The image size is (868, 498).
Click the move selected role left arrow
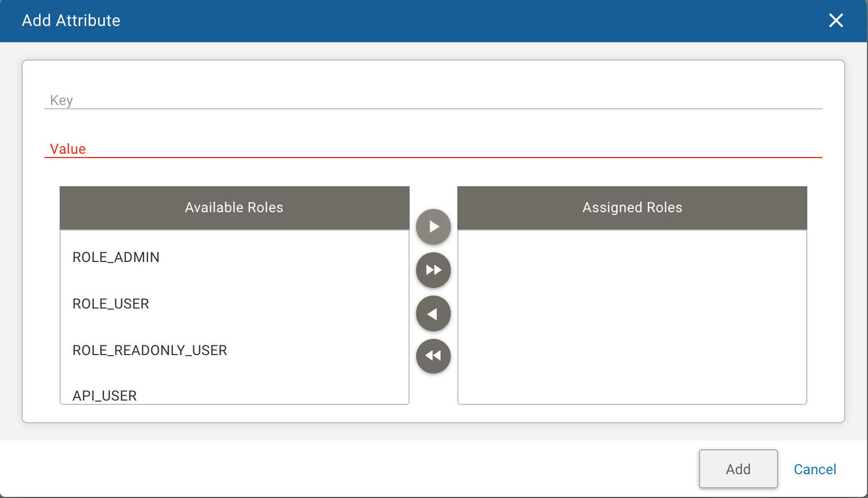[433, 313]
